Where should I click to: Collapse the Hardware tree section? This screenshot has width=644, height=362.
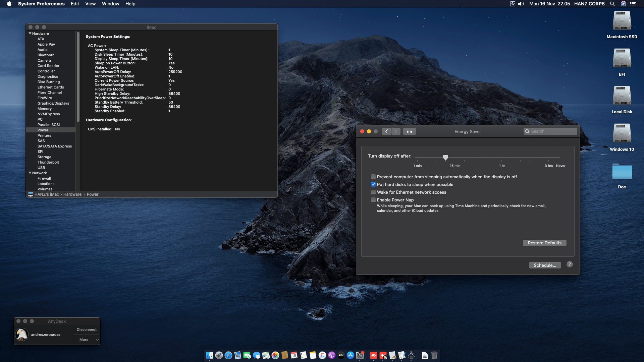point(30,34)
